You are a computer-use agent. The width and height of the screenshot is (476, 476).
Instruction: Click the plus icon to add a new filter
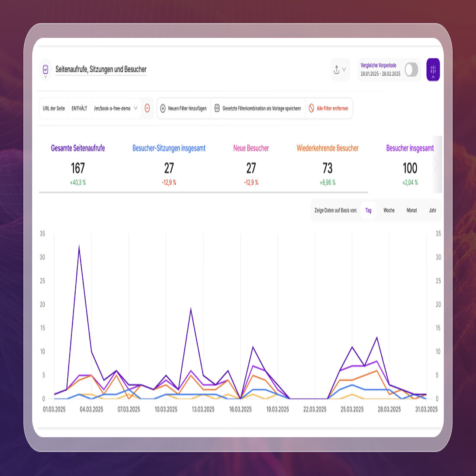(163, 108)
